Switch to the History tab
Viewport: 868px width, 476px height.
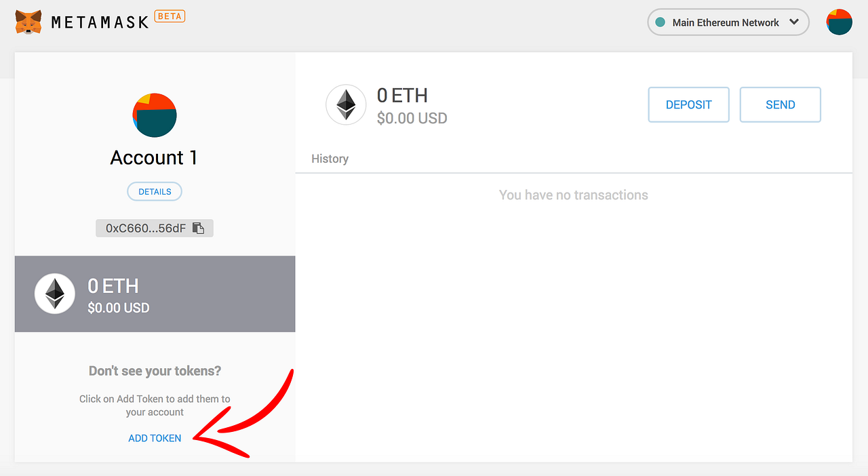click(330, 159)
